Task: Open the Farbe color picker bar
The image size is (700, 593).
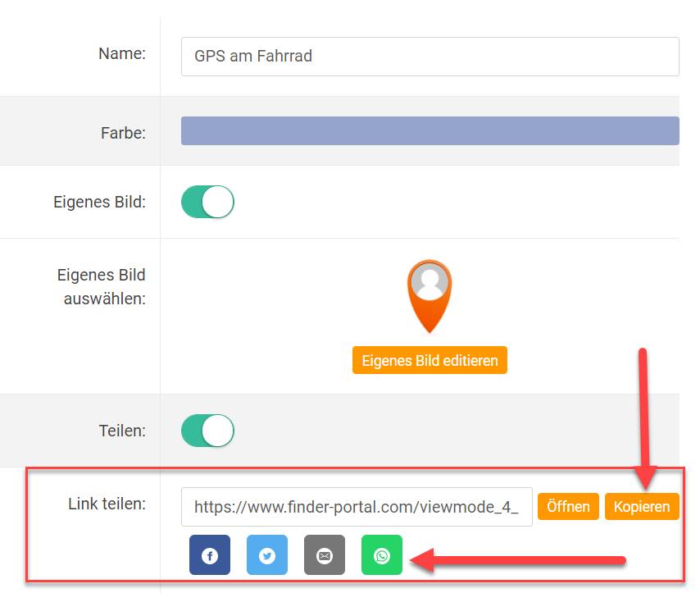Action: coord(430,131)
